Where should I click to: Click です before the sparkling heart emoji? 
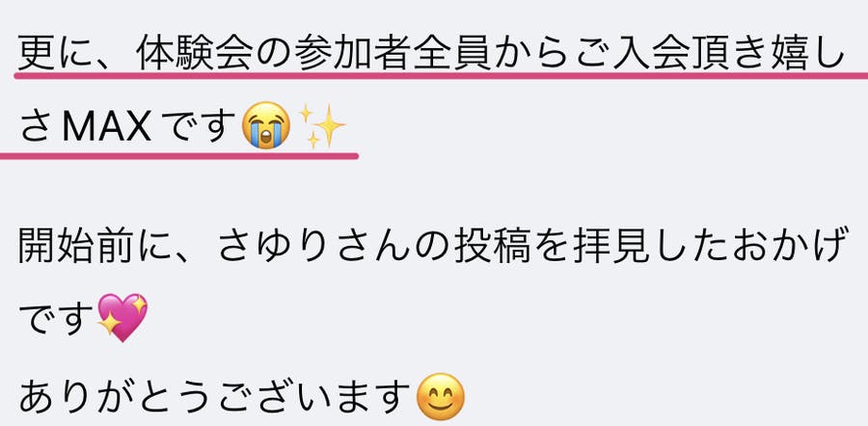tap(57, 319)
